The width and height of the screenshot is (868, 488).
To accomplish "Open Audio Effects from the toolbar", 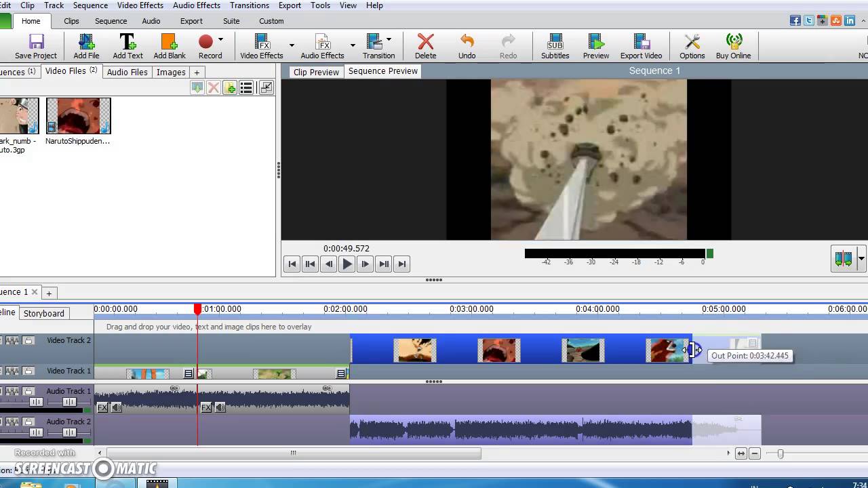I will coord(322,47).
